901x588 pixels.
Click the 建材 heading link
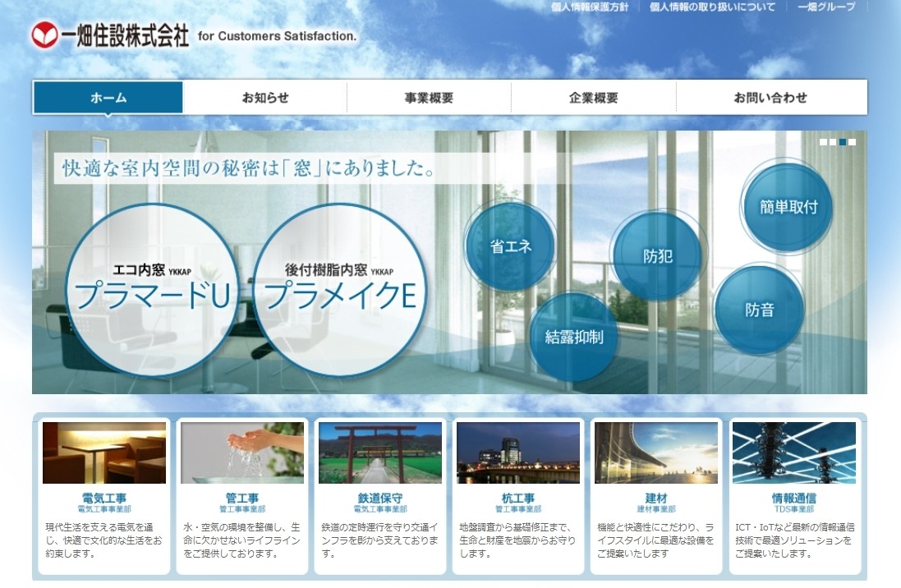pos(656,498)
